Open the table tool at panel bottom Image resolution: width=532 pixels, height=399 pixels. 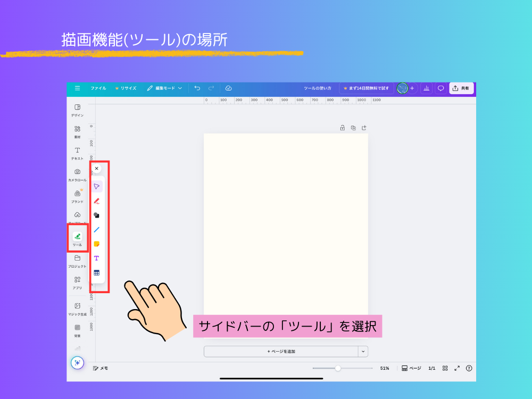[97, 272]
